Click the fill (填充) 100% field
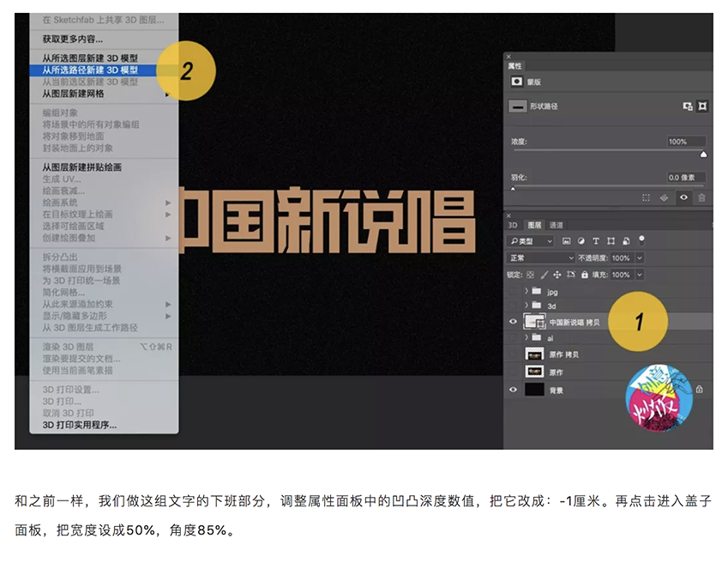728x563 pixels. pyautogui.click(x=622, y=275)
